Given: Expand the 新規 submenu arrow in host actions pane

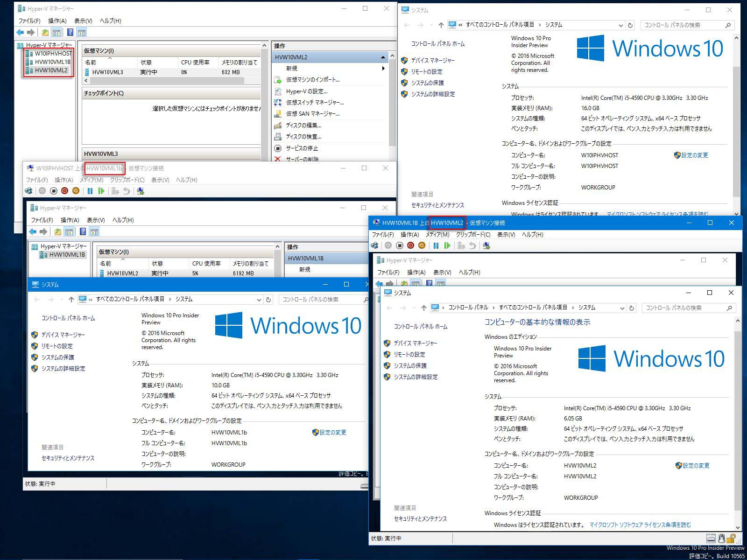Looking at the screenshot, I should [x=383, y=68].
